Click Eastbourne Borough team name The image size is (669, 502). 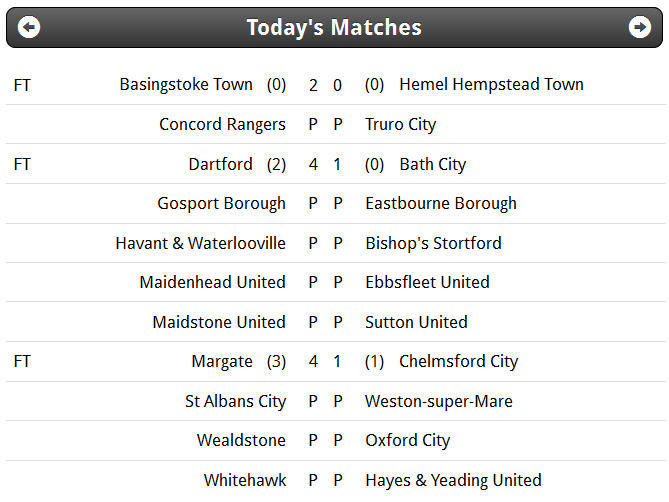[441, 203]
